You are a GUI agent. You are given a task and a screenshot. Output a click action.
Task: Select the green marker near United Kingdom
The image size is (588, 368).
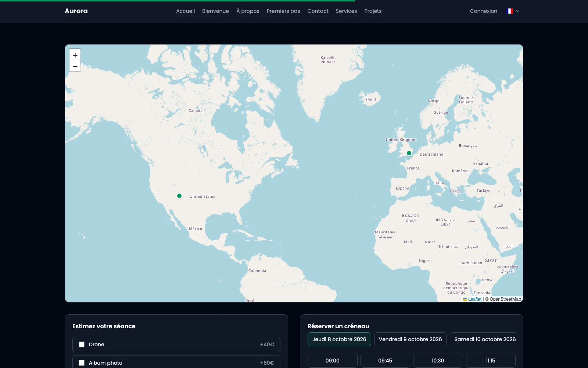coord(409,153)
